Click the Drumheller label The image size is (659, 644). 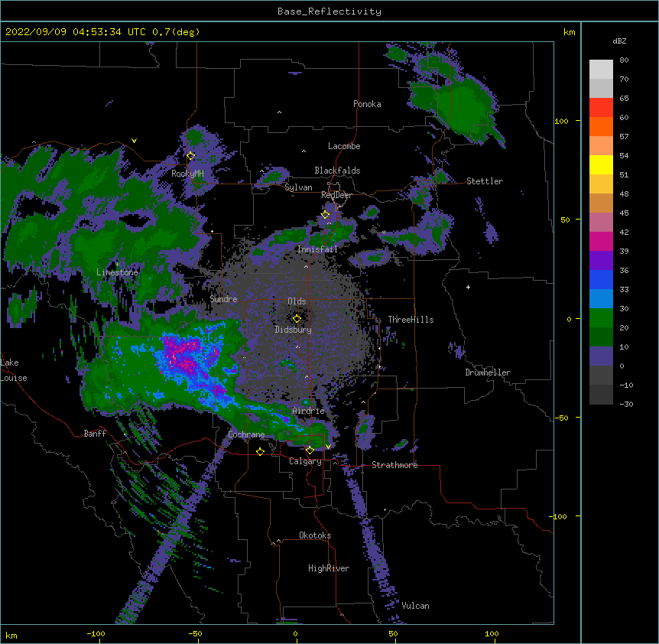click(x=488, y=372)
